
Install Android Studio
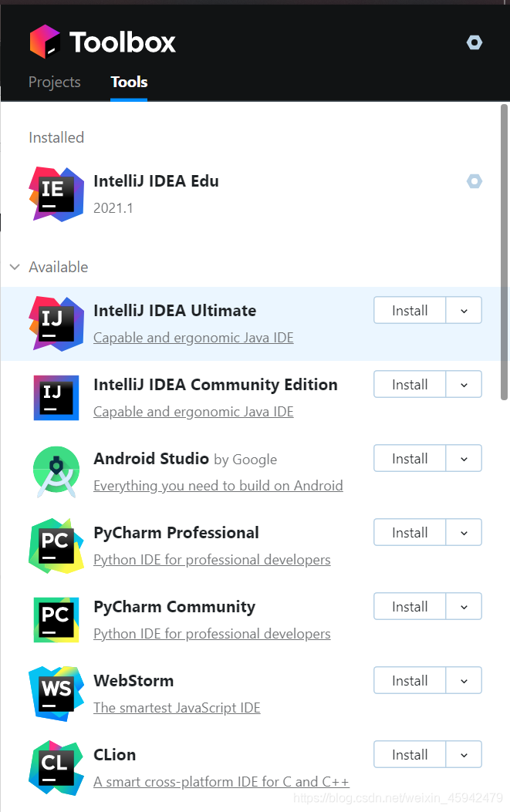[x=410, y=458]
